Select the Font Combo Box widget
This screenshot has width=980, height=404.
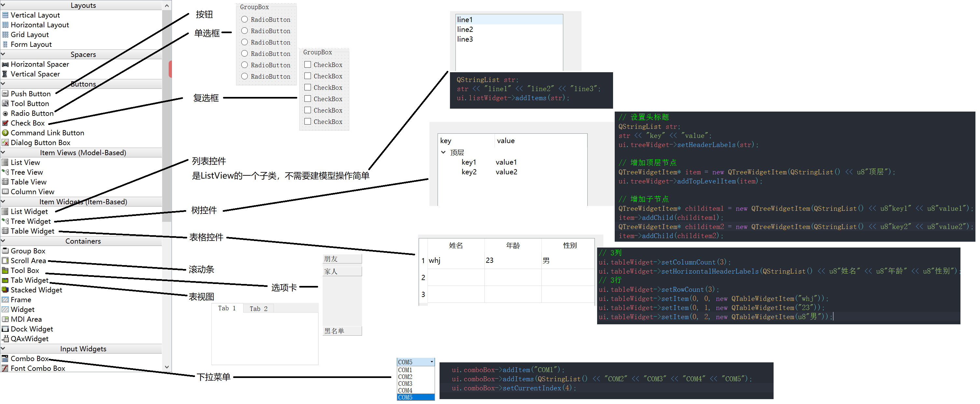34,369
